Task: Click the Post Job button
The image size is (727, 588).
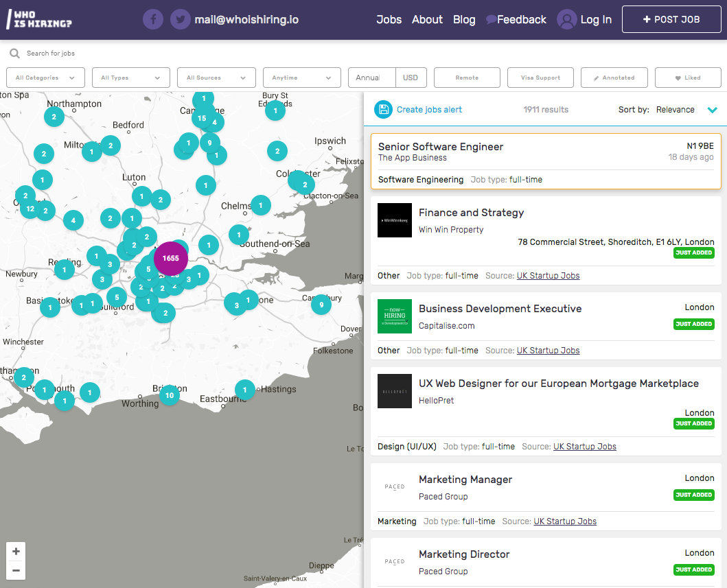Action: [671, 19]
